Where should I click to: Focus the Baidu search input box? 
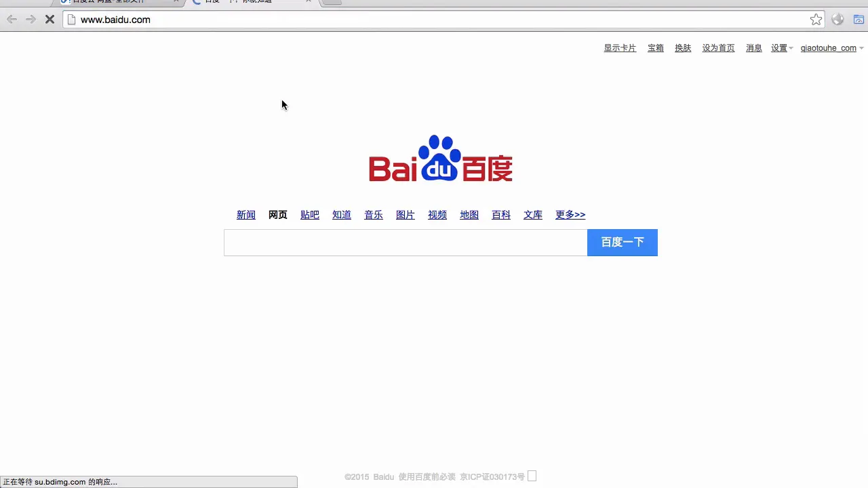tap(406, 243)
